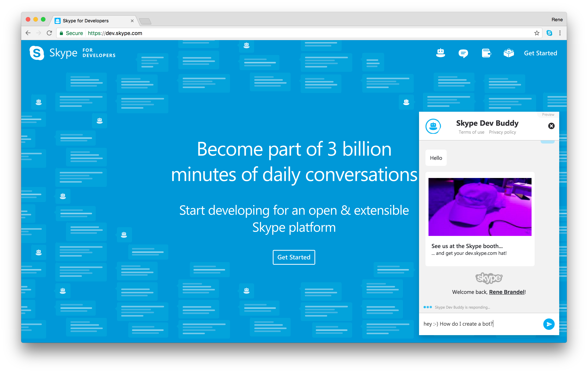The image size is (588, 373).
Task: Click the bot icon in the header navigation
Action: click(440, 53)
